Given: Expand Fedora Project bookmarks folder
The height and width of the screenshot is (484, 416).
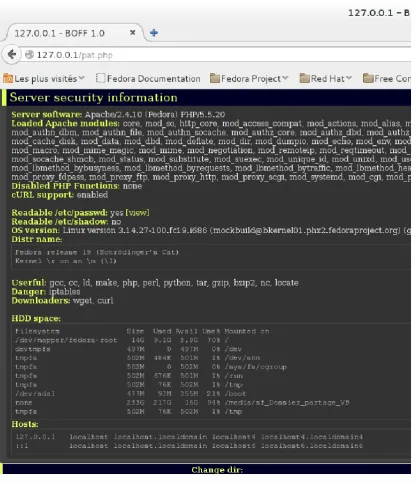Looking at the screenshot, I should pos(249,79).
